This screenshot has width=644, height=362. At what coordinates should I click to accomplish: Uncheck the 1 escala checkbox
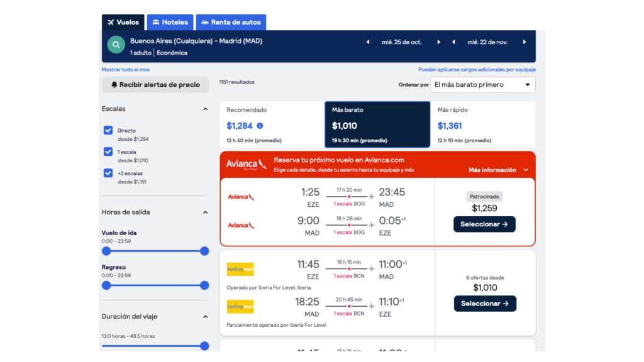click(108, 151)
